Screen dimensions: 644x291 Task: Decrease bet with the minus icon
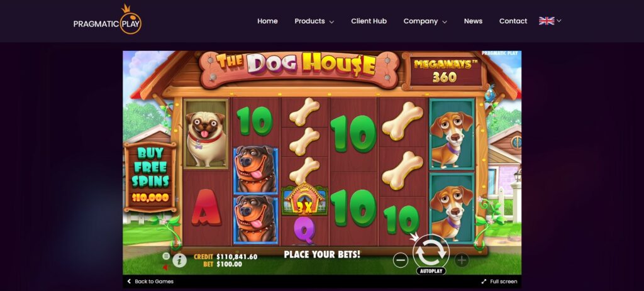(x=401, y=260)
